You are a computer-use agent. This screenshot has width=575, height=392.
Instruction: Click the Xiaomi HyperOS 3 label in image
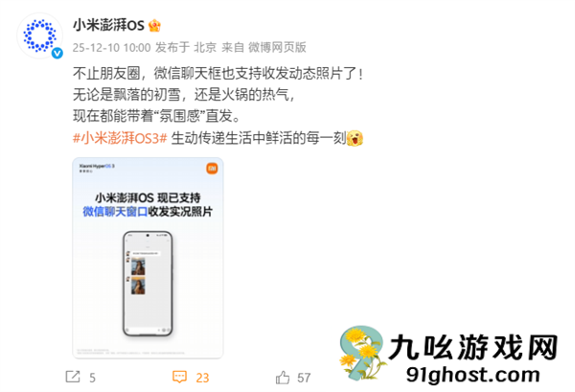(97, 166)
